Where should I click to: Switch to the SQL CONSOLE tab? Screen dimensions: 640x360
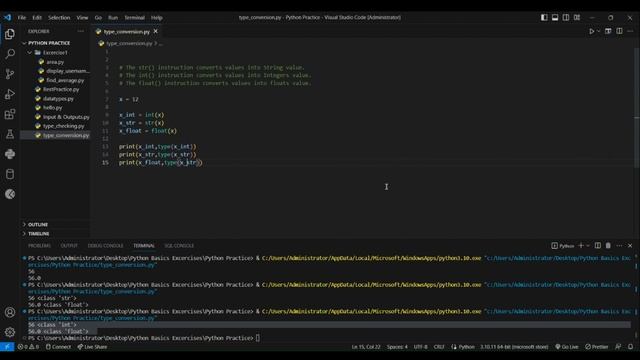pyautogui.click(x=179, y=246)
